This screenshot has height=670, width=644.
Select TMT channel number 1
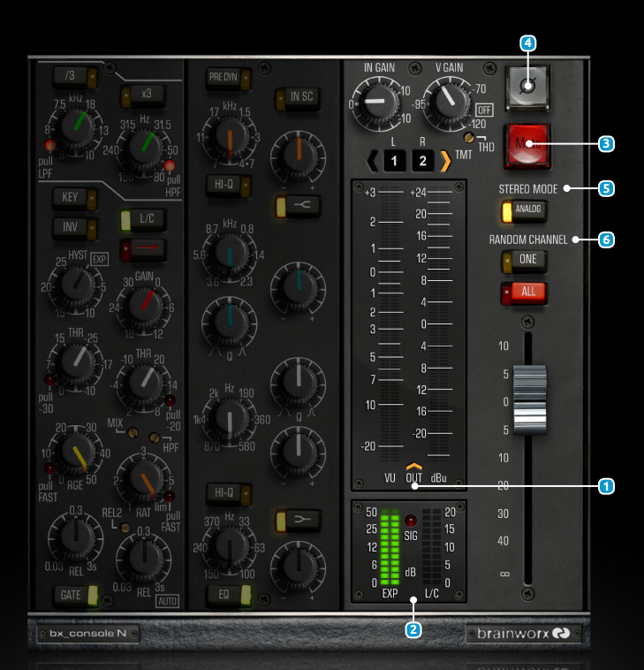pos(394,161)
